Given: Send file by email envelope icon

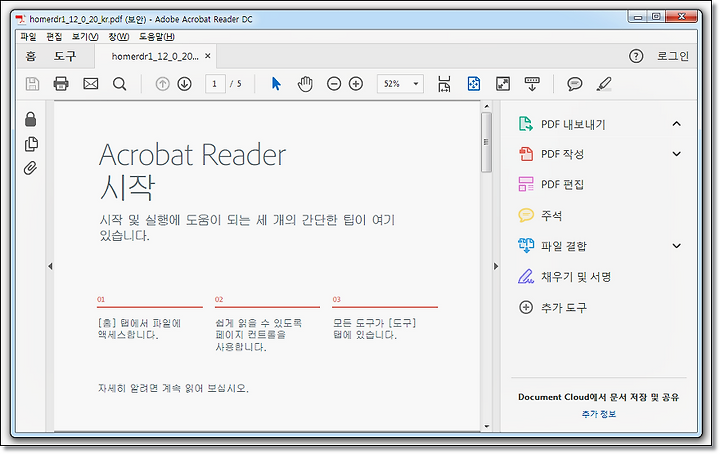Looking at the screenshot, I should (90, 84).
